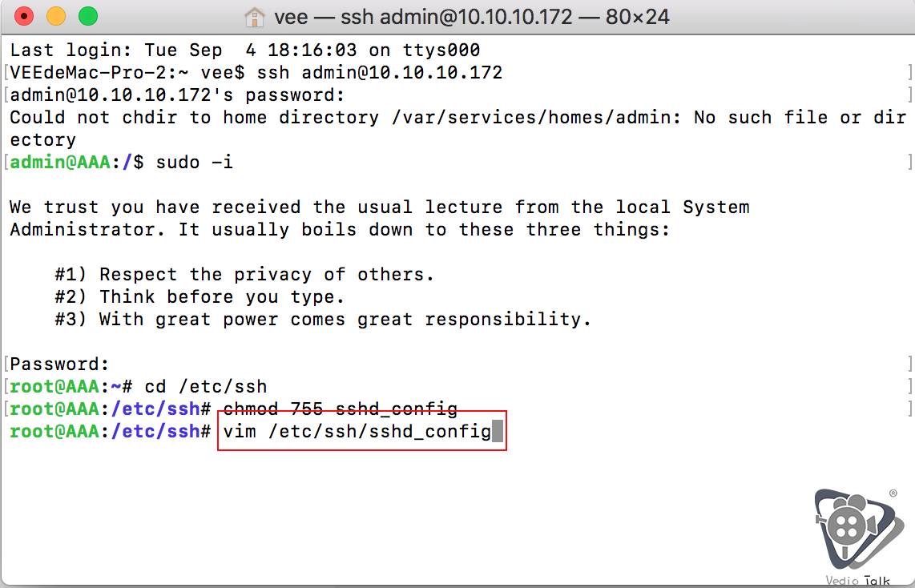Click the ssh admin@10.10.10.172 command text

point(379,72)
